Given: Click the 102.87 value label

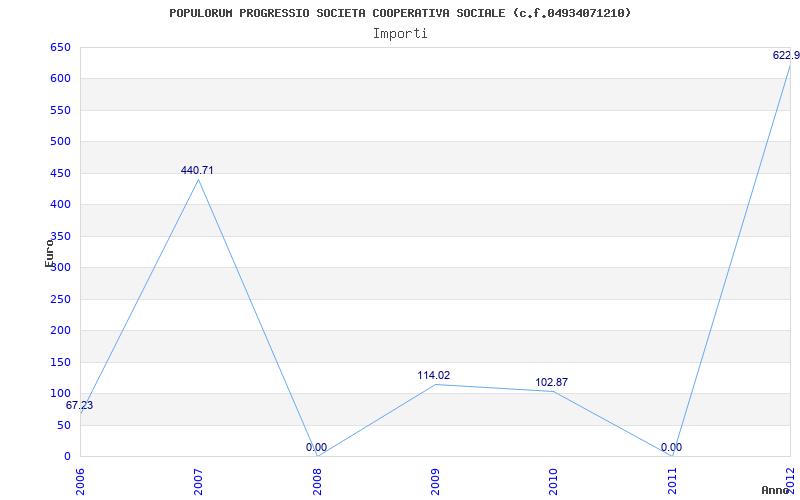Looking at the screenshot, I should (551, 382).
